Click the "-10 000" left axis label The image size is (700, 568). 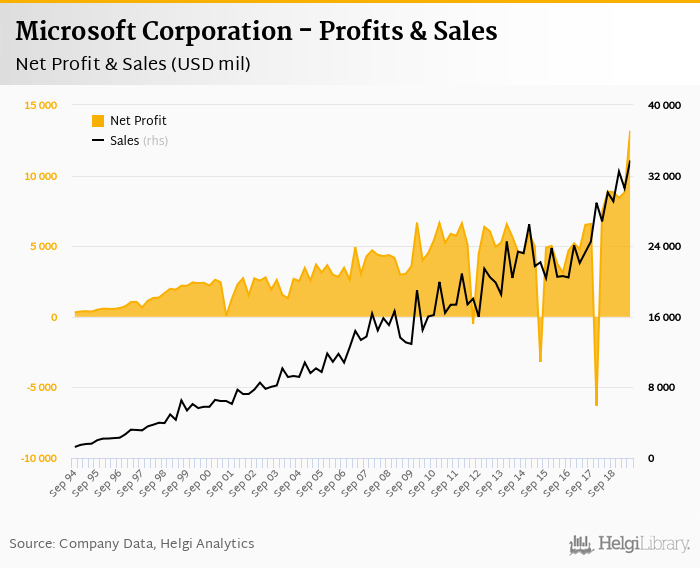tap(39, 458)
